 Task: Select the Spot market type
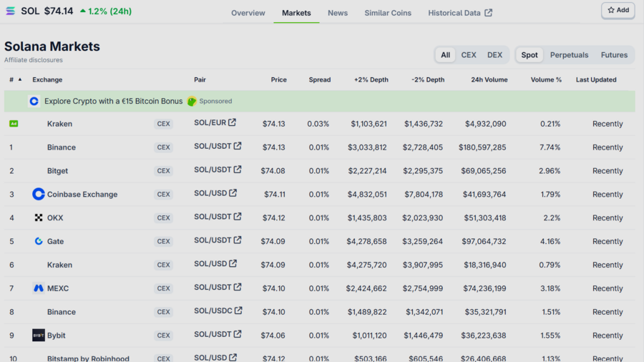pyautogui.click(x=530, y=55)
